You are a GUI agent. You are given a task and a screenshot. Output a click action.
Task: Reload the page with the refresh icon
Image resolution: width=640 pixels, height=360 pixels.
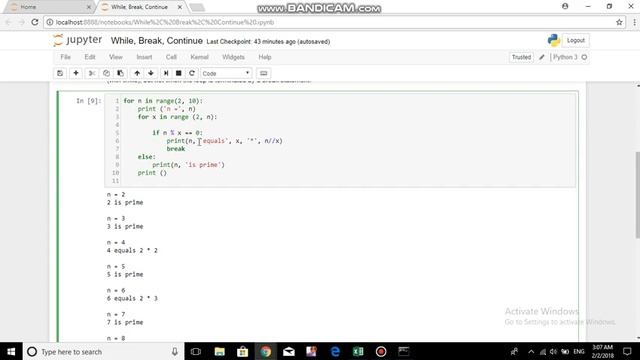(35, 22)
